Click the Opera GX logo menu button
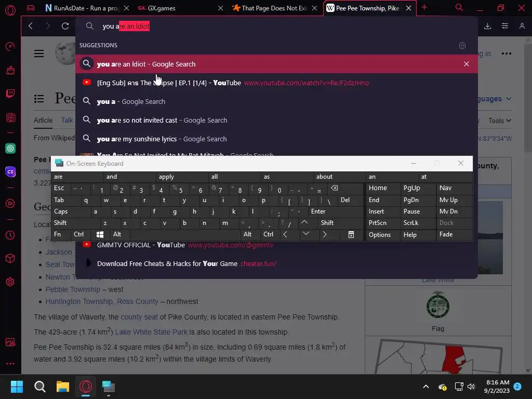 point(10,10)
